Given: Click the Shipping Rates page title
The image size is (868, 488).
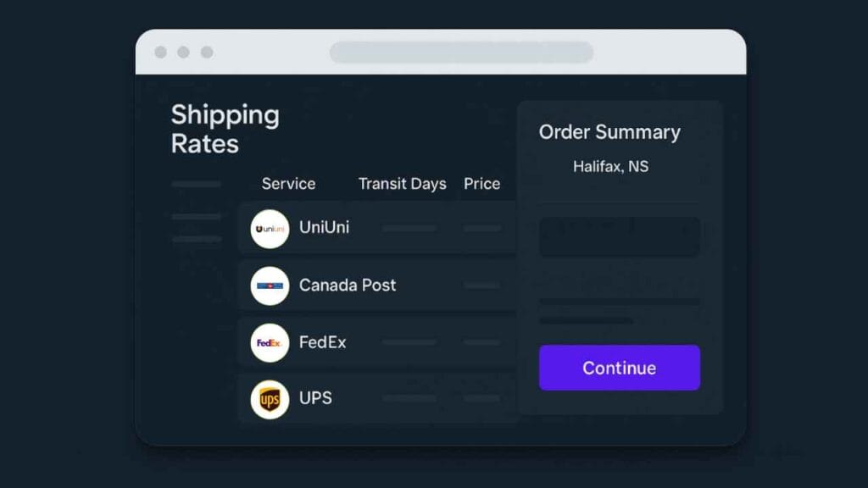Looking at the screenshot, I should [225, 129].
